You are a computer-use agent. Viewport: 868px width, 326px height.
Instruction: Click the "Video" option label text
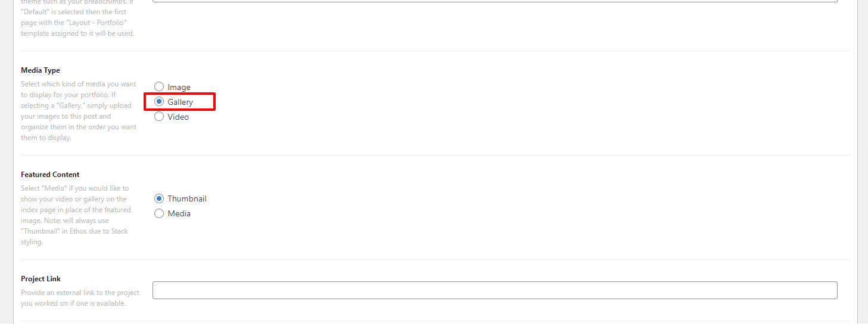tap(178, 117)
